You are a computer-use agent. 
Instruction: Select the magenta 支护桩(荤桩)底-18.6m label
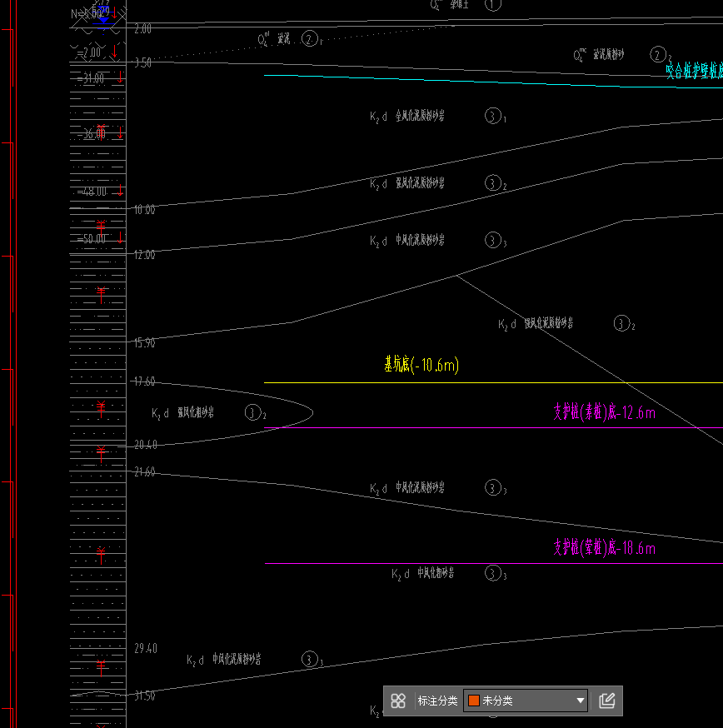pos(604,548)
